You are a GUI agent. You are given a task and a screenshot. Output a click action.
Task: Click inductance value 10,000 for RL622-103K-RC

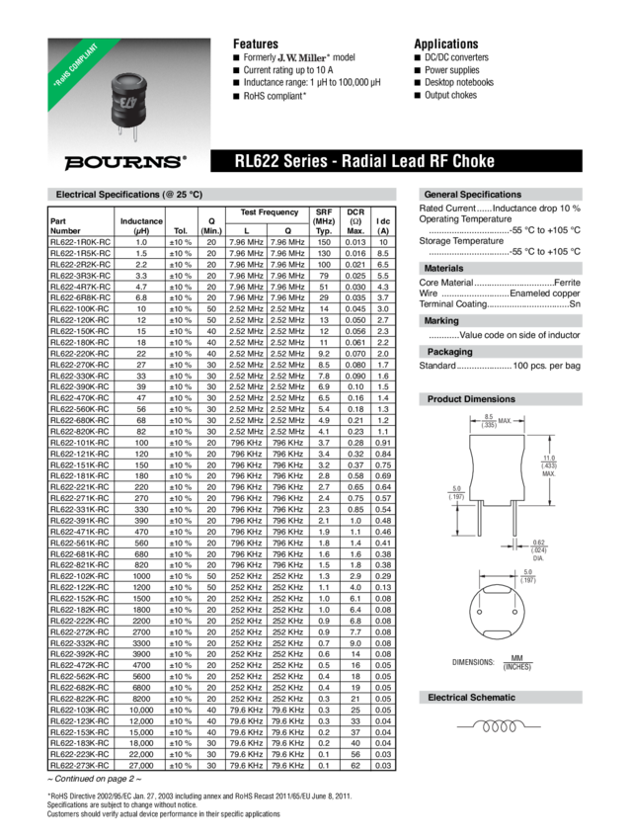click(x=141, y=710)
